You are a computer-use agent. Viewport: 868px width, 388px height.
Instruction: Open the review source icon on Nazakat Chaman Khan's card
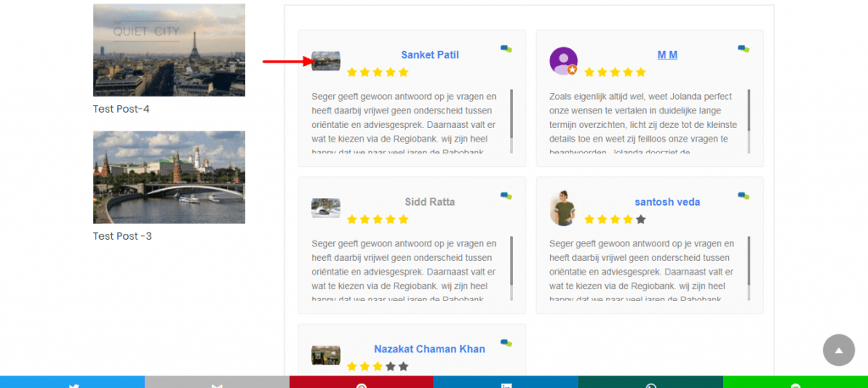[x=506, y=343]
